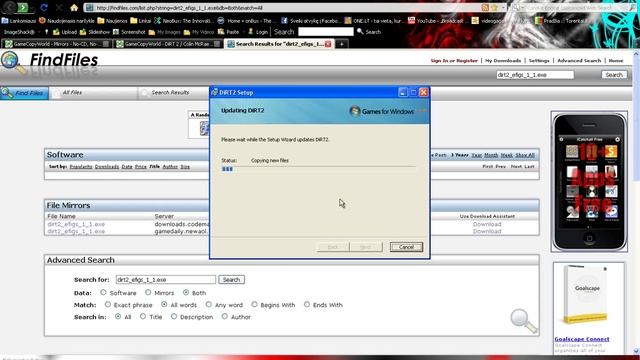Click the ImageShack toolbar search field
Image resolution: width=640 pixels, height=360 pixels.
(x=326, y=31)
